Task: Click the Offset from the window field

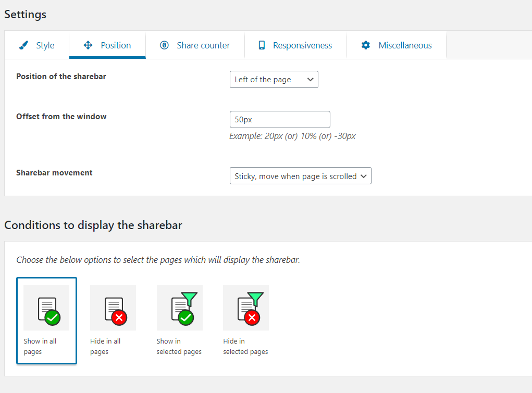Action: point(280,119)
